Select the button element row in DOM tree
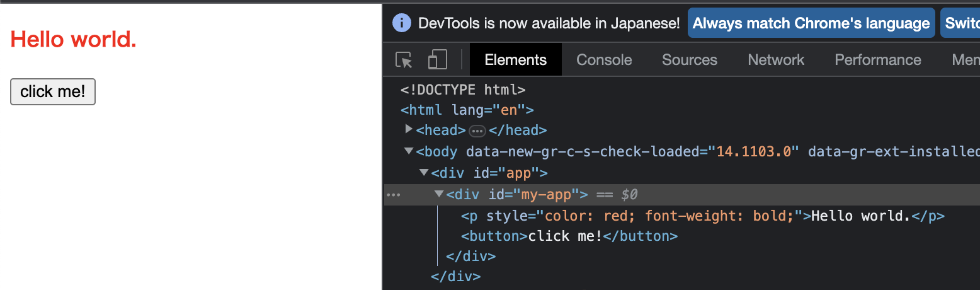The height and width of the screenshot is (290, 980). tap(569, 236)
